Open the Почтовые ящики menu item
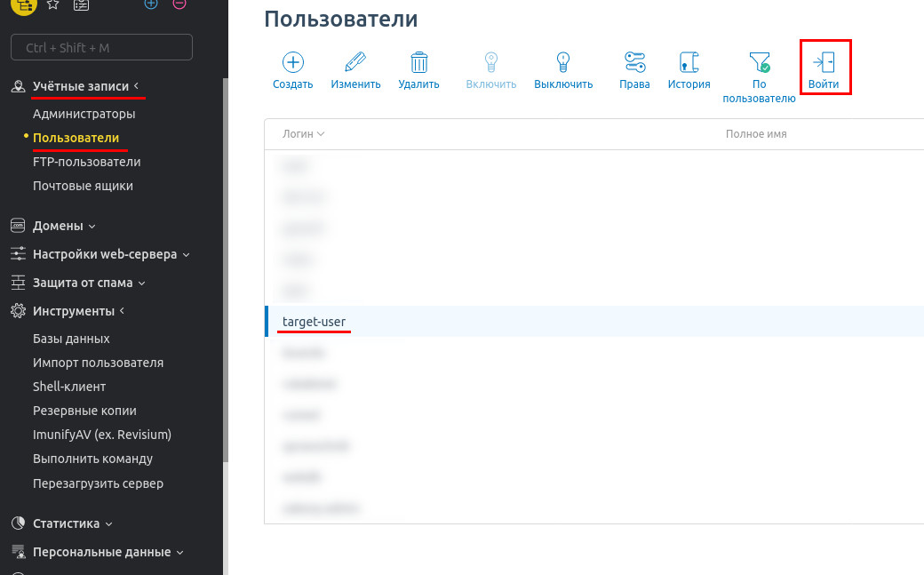Image resolution: width=924 pixels, height=575 pixels. [x=83, y=186]
